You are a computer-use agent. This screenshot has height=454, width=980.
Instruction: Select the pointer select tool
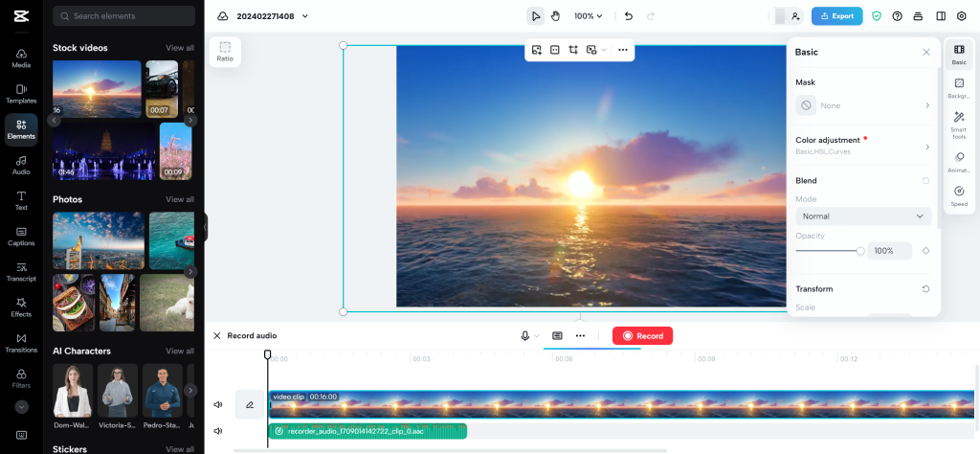pyautogui.click(x=535, y=16)
